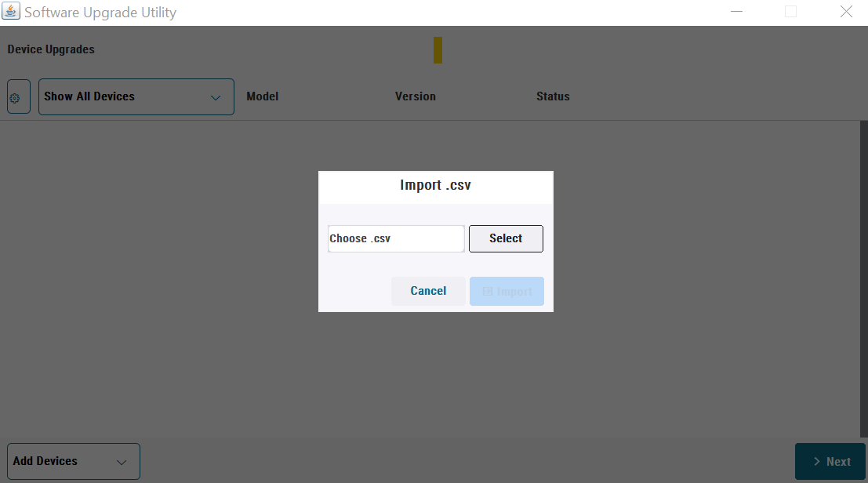Click the Next button
Image resolution: width=868 pixels, height=483 pixels.
click(x=830, y=461)
